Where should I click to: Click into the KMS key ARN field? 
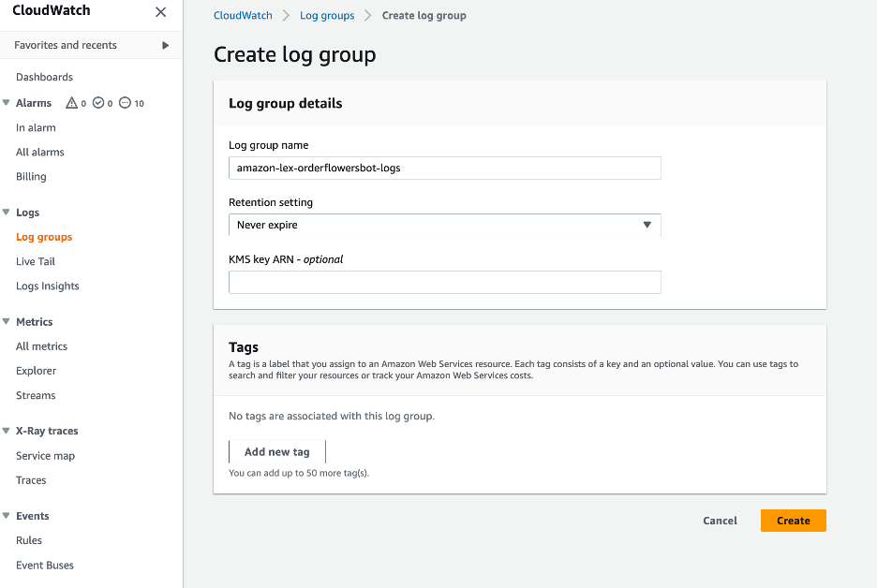pyautogui.click(x=444, y=282)
